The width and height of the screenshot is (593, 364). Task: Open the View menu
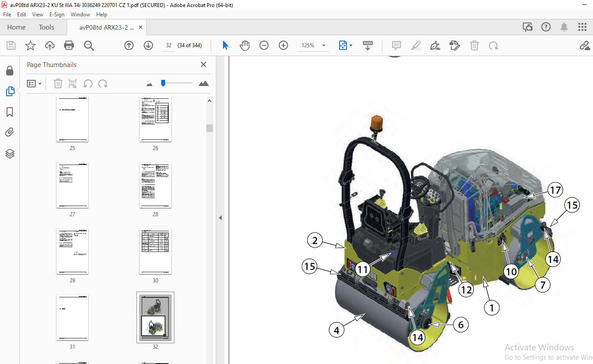(x=38, y=15)
